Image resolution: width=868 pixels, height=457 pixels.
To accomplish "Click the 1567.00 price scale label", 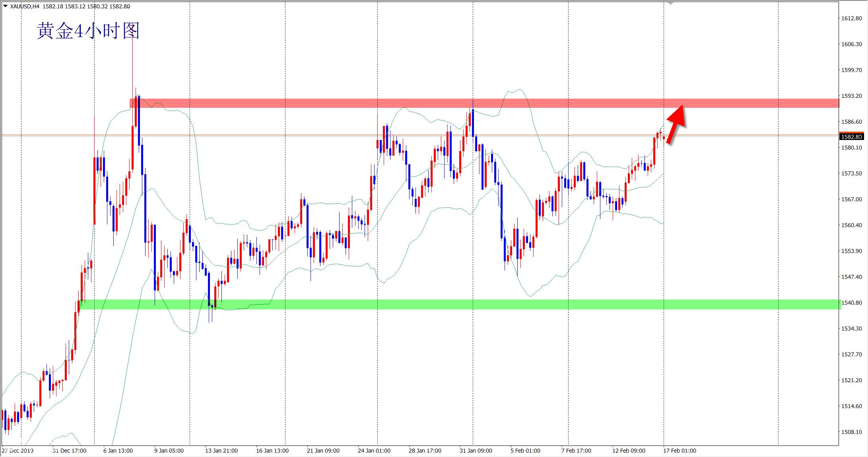I will [x=851, y=199].
